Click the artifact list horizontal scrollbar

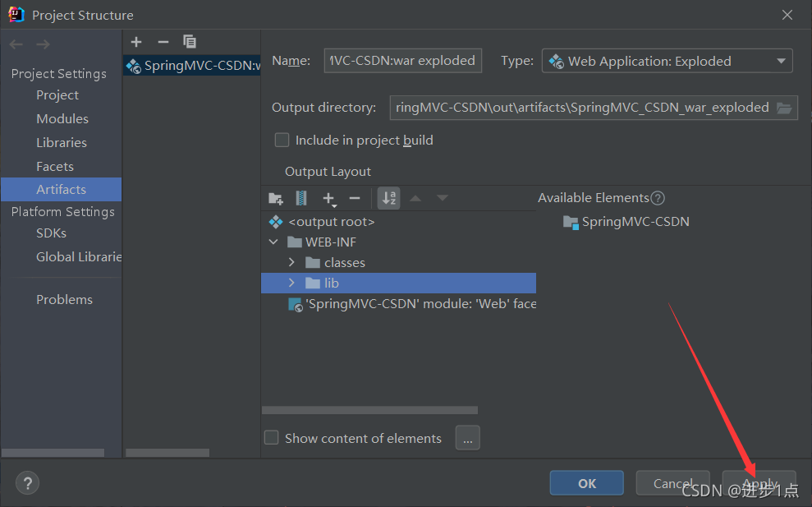coord(167,453)
